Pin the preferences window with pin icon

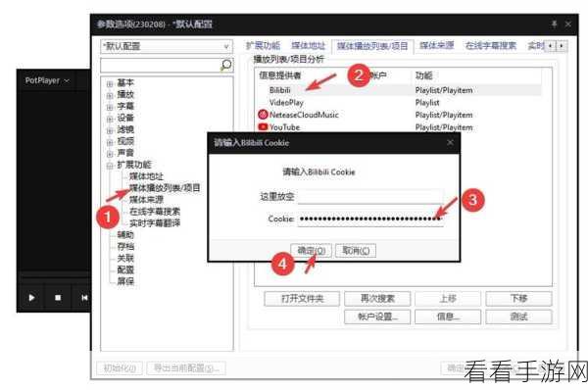click(555, 24)
